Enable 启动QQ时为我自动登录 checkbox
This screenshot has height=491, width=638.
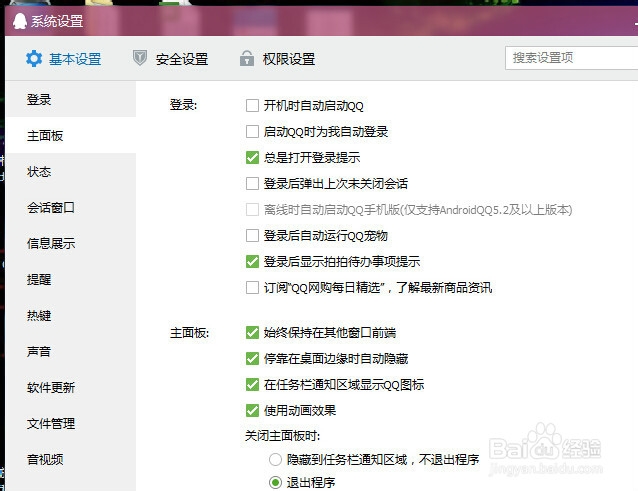252,132
